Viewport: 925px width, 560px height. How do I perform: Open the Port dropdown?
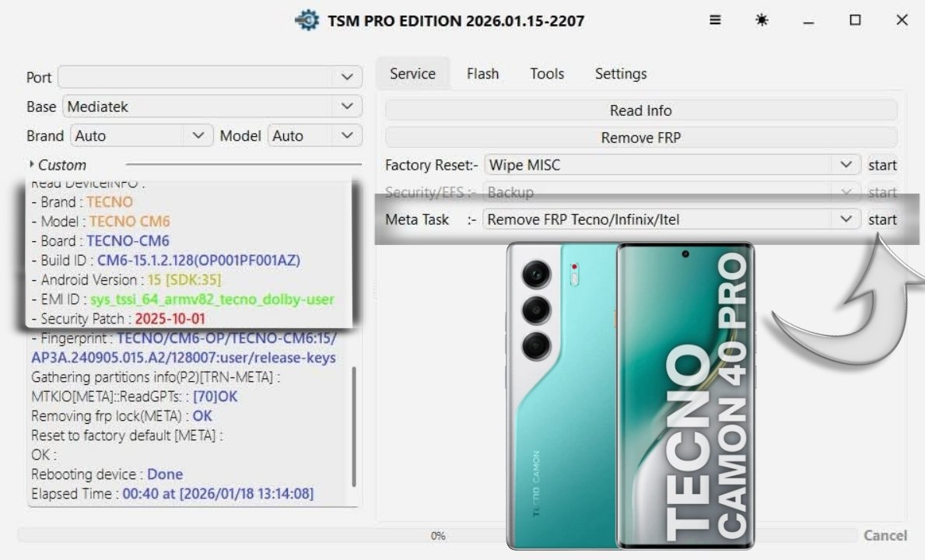click(210, 77)
